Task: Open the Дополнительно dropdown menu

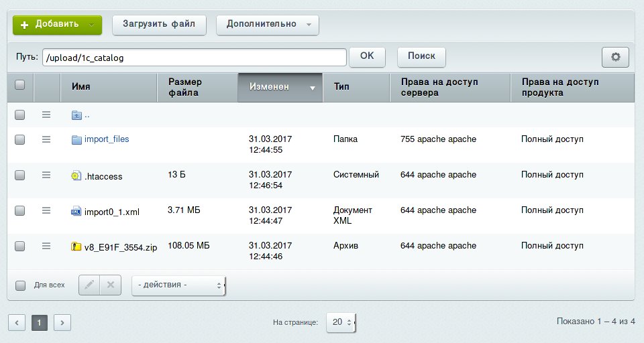Action: tap(268, 25)
